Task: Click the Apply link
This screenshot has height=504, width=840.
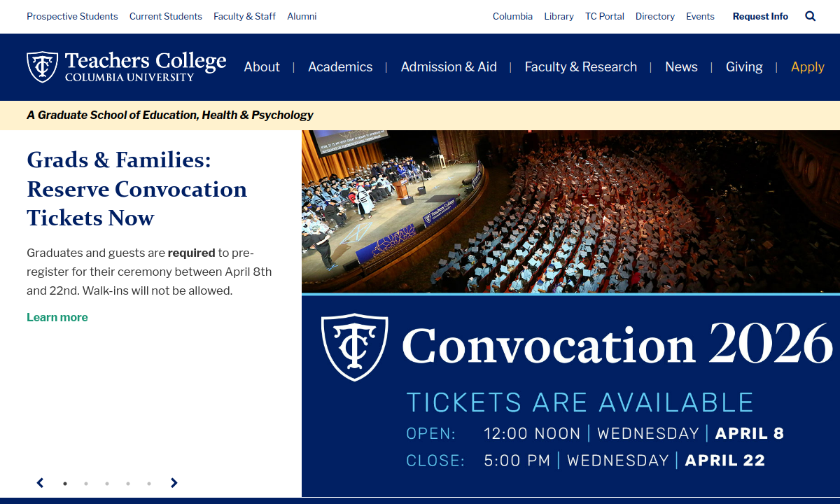Action: click(808, 67)
